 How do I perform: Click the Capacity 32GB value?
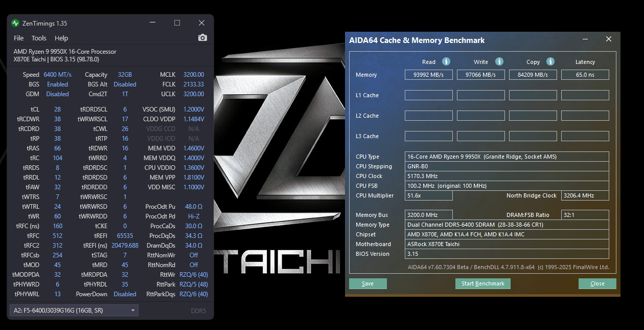coord(125,75)
